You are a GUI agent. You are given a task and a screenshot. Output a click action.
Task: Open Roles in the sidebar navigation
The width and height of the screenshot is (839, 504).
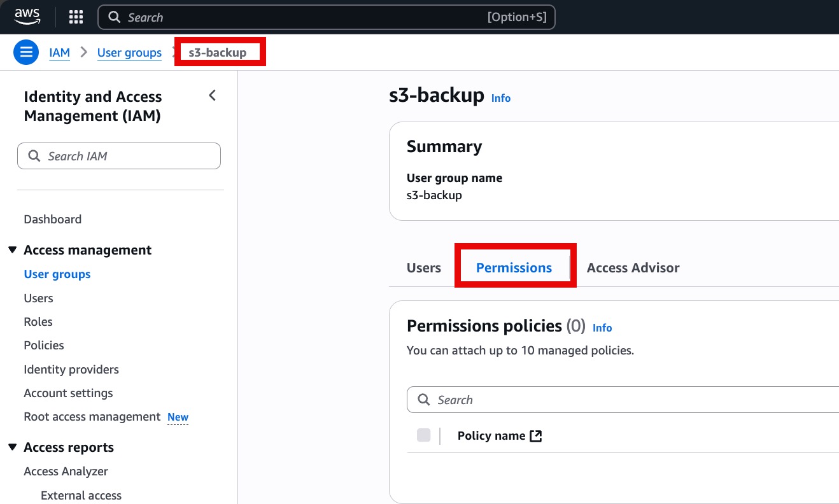coord(38,322)
